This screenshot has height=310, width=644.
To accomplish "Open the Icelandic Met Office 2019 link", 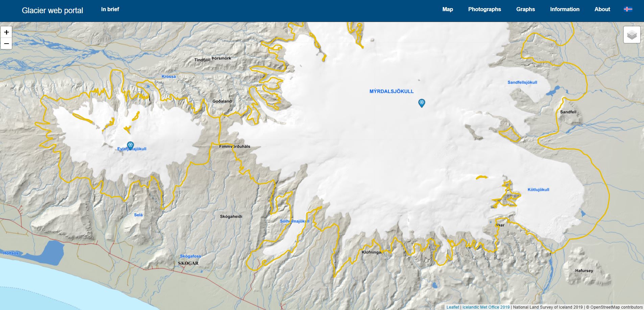I will coord(486,307).
